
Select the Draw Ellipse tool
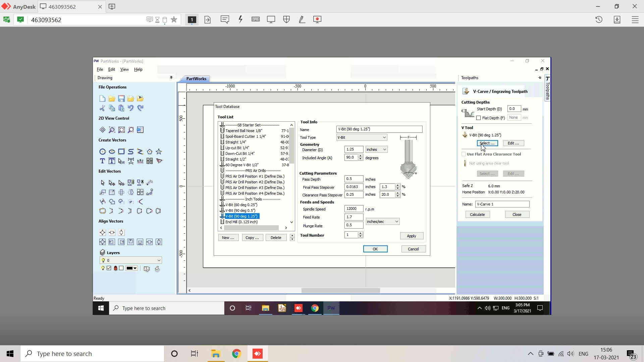(112, 152)
